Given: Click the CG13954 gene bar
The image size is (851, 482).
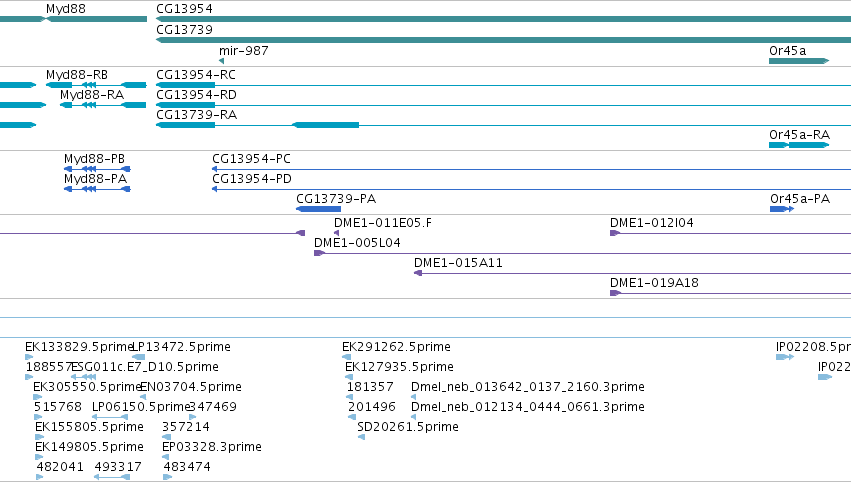Looking at the screenshot, I should pos(503,19).
